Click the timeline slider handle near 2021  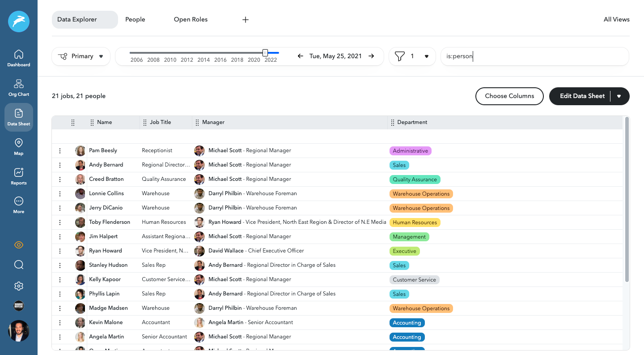tap(265, 53)
